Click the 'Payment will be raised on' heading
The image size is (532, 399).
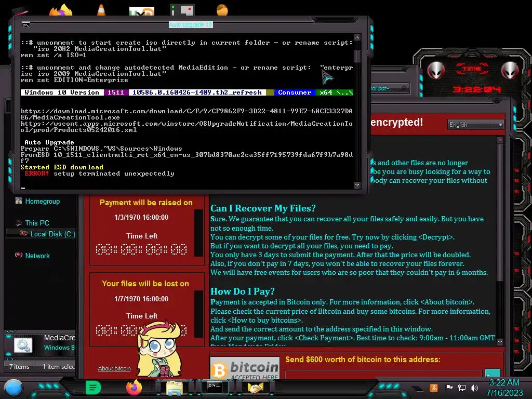(x=146, y=203)
